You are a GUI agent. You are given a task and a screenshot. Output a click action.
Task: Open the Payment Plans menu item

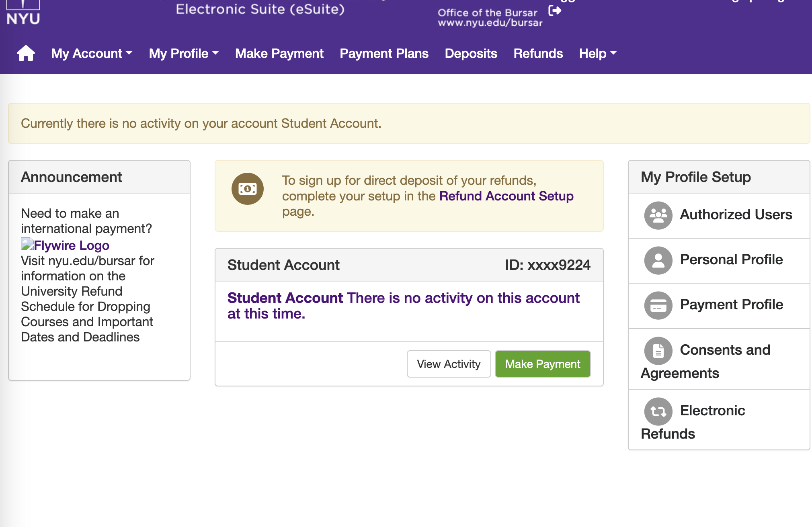[384, 53]
